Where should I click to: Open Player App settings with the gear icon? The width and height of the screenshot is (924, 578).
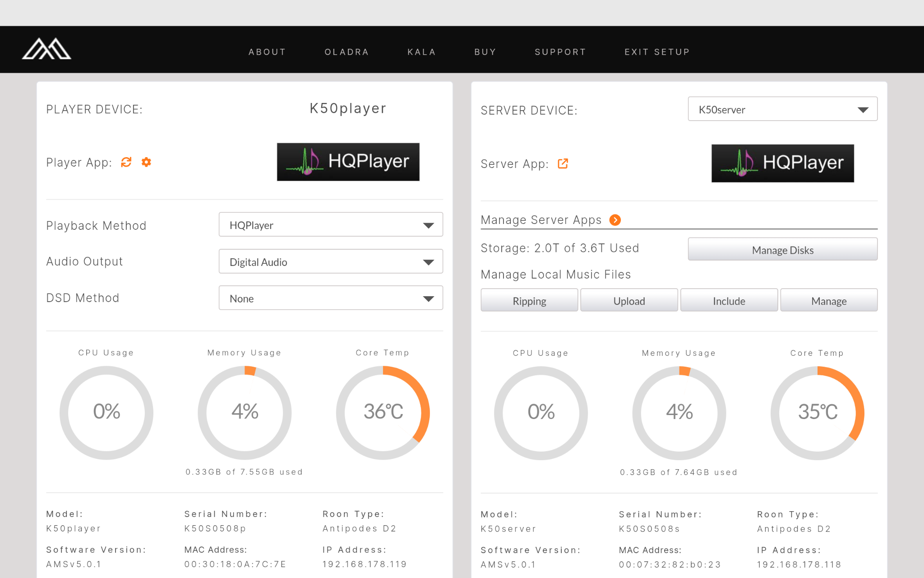click(x=146, y=162)
